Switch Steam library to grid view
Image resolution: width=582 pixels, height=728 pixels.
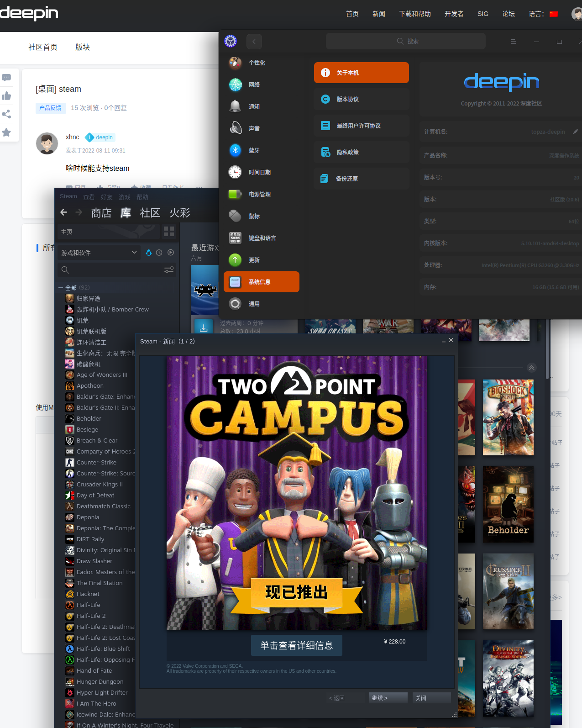169,232
